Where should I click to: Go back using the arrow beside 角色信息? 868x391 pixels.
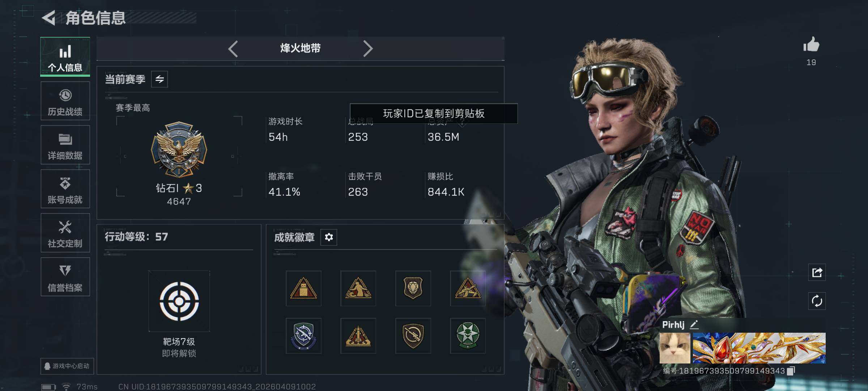coord(48,17)
